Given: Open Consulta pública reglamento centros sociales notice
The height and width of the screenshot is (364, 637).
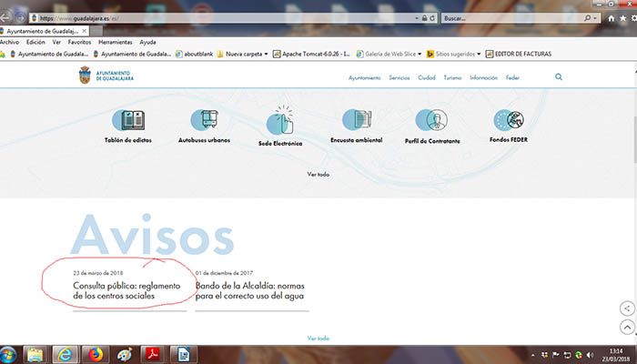Looking at the screenshot, I should [x=126, y=291].
